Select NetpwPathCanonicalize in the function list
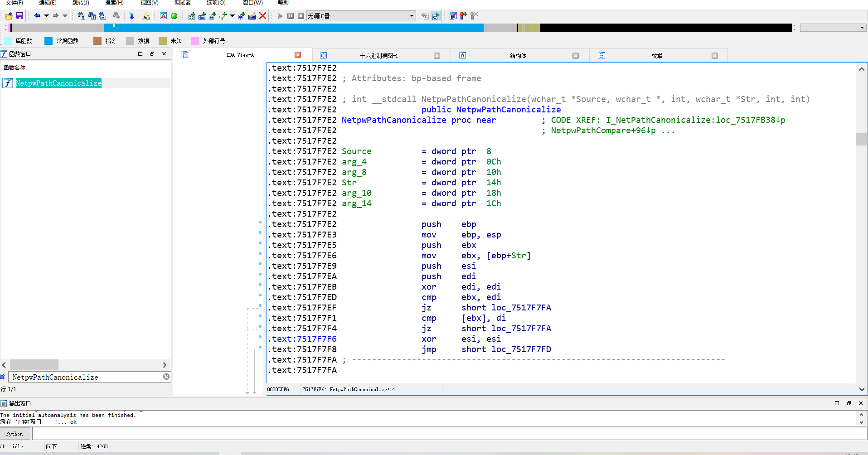Screen dimensions: 868x455 point(58,83)
